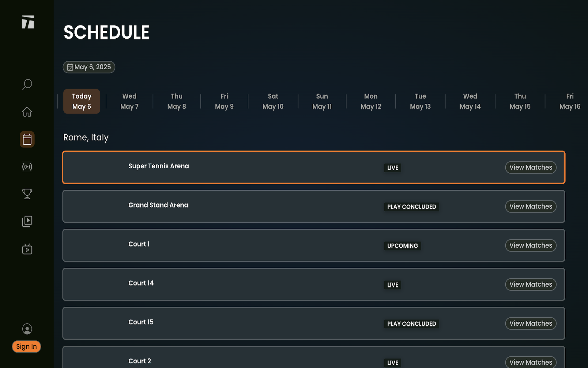
Task: Click the Tennis Channel logo
Action: pos(28,22)
